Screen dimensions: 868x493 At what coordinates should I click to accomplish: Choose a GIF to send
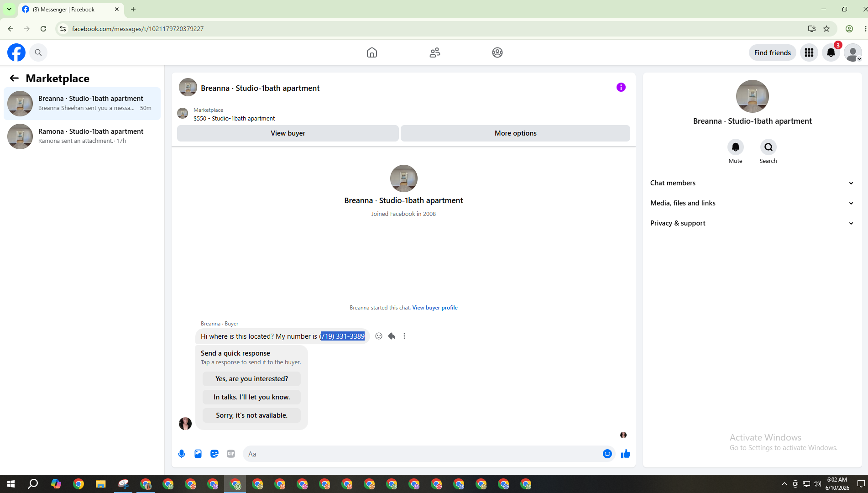231,454
